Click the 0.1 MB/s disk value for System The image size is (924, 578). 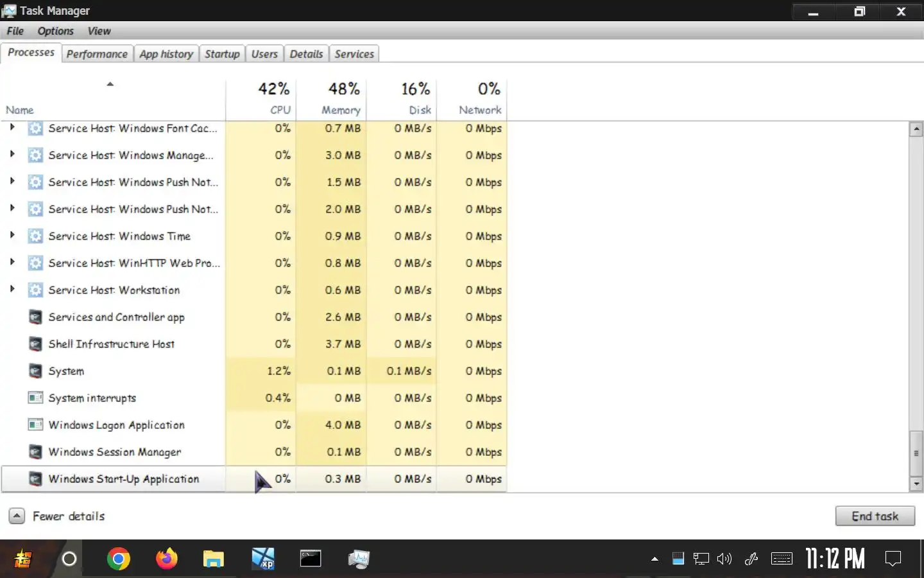click(x=409, y=371)
